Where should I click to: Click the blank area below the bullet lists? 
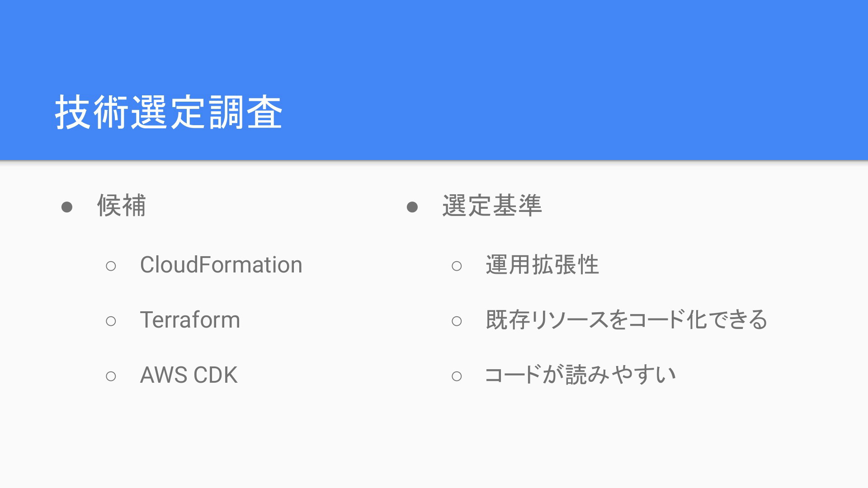pyautogui.click(x=434, y=443)
